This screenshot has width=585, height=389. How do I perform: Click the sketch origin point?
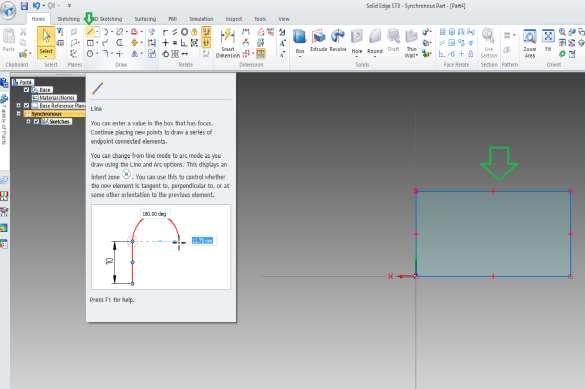tap(415, 276)
